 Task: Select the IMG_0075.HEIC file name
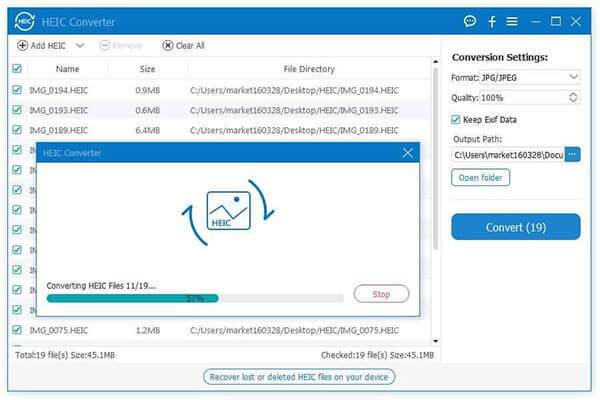pos(59,330)
